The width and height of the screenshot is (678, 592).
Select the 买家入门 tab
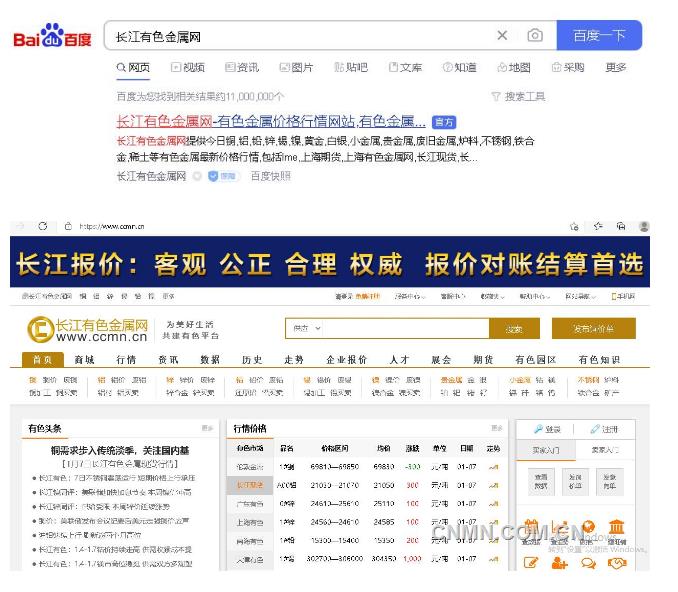coord(546,451)
